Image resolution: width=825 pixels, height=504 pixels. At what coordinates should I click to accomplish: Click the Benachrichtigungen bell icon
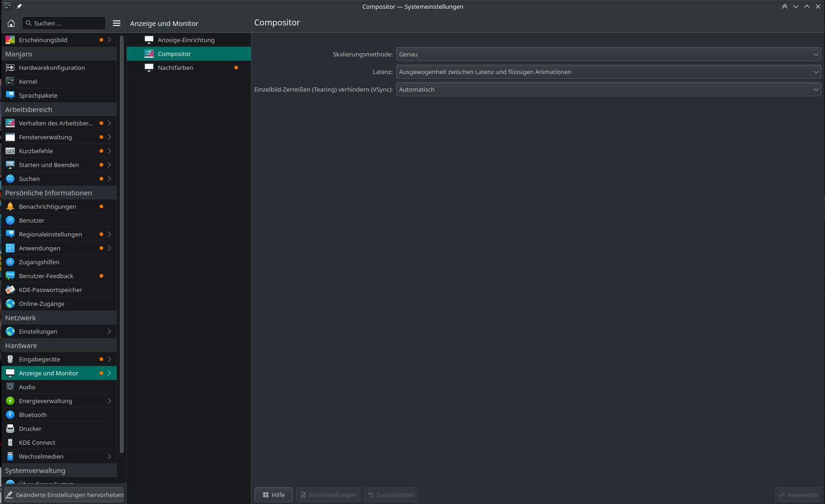point(10,206)
